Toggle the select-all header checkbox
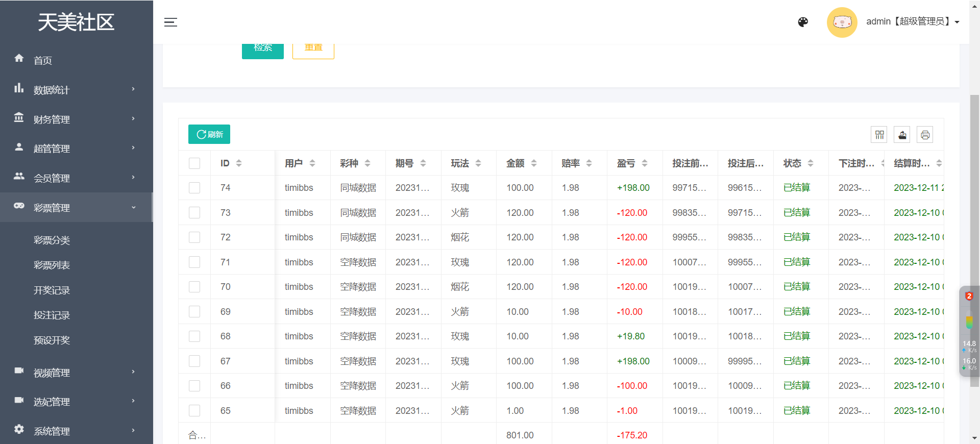980x444 pixels. pos(194,163)
